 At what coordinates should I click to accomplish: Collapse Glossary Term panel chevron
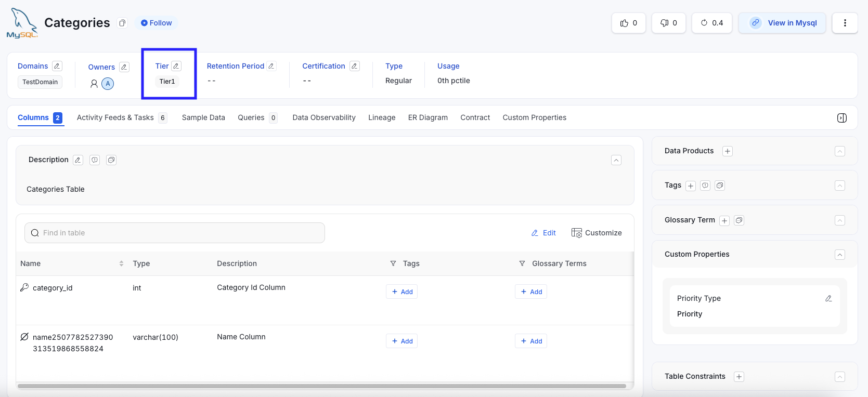pyautogui.click(x=840, y=220)
